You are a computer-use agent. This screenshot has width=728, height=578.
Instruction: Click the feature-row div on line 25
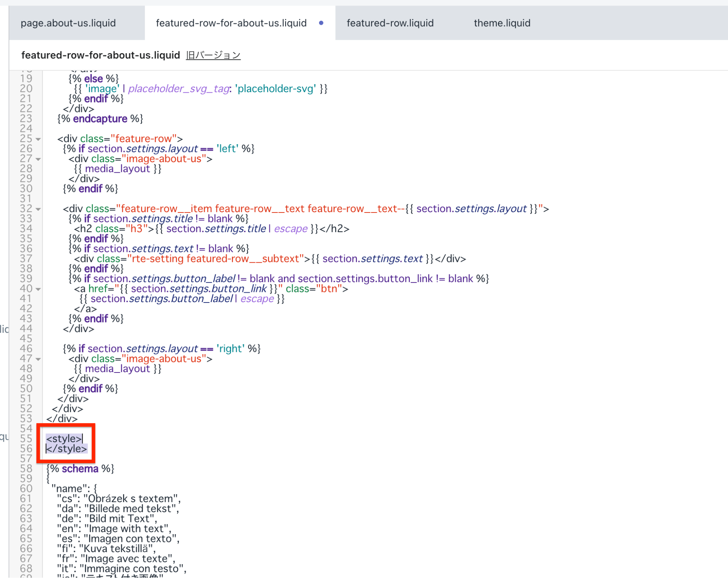(x=120, y=139)
